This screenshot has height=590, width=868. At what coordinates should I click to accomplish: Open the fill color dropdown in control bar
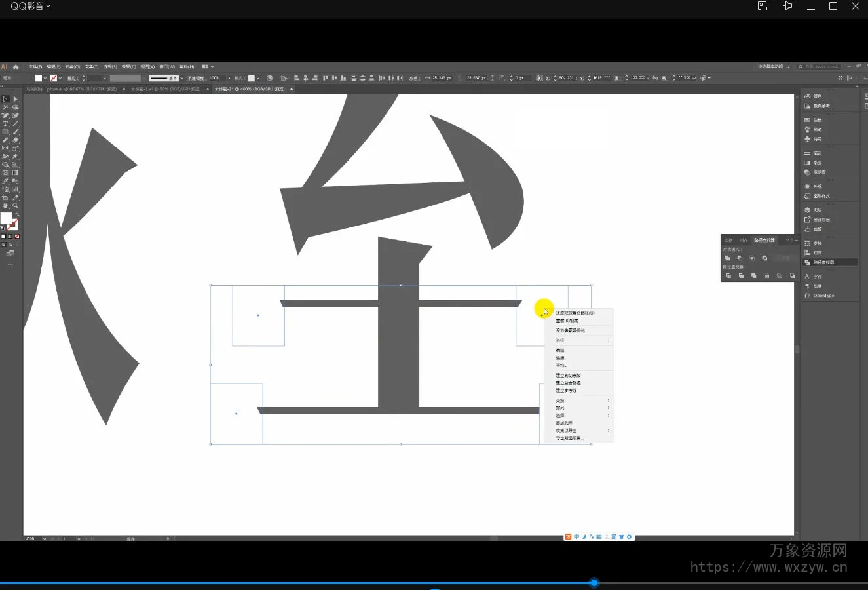point(45,78)
